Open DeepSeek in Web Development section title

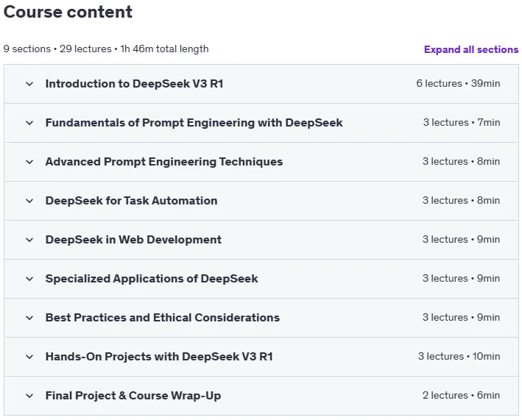(133, 240)
